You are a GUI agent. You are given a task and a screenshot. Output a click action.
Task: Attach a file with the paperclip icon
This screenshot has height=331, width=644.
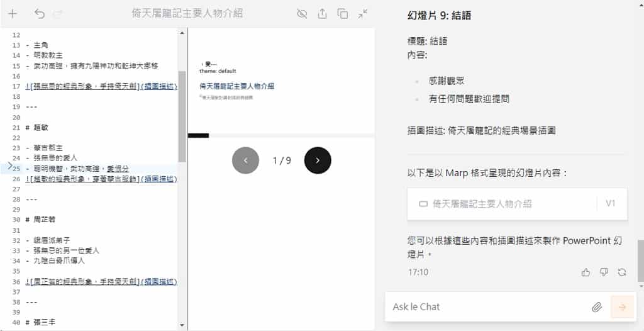click(x=597, y=306)
